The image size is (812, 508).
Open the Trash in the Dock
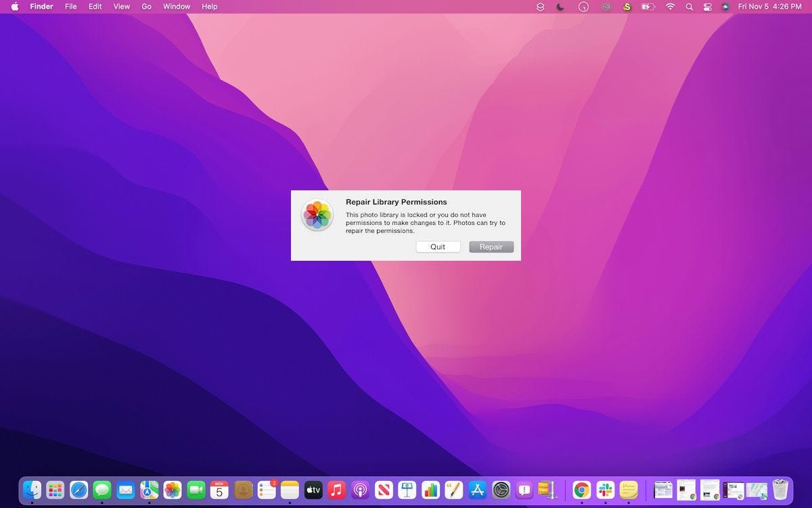pyautogui.click(x=781, y=490)
